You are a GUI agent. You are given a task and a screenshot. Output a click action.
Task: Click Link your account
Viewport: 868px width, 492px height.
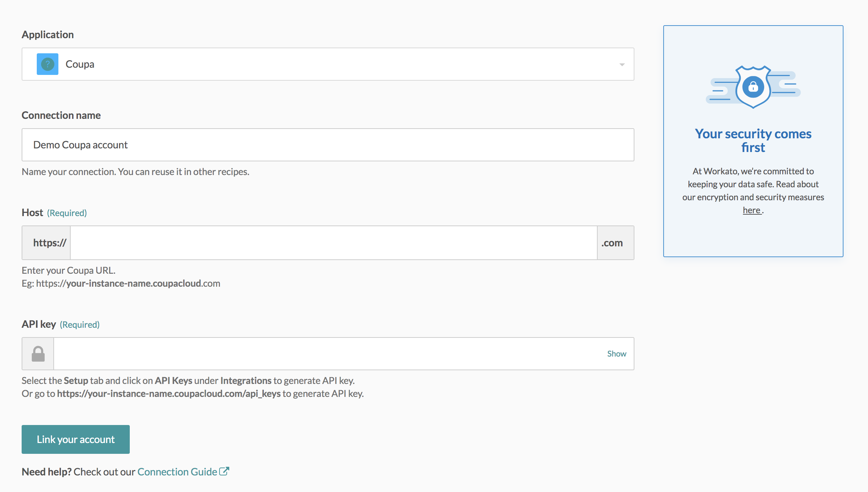tap(75, 439)
